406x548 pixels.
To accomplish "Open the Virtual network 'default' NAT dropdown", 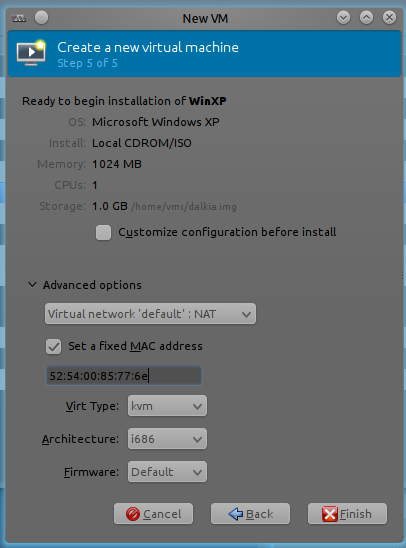I will coord(150,314).
